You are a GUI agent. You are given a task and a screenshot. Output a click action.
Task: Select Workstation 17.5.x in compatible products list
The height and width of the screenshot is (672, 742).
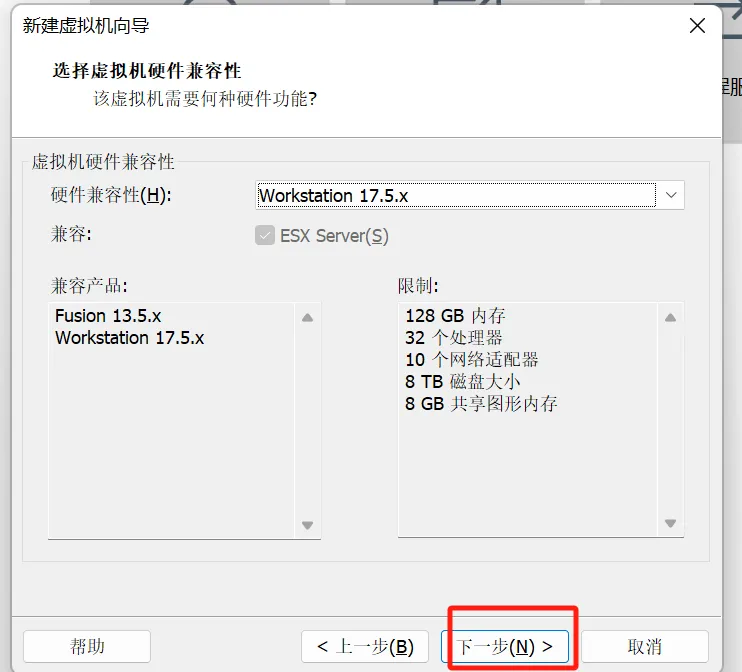pos(129,338)
